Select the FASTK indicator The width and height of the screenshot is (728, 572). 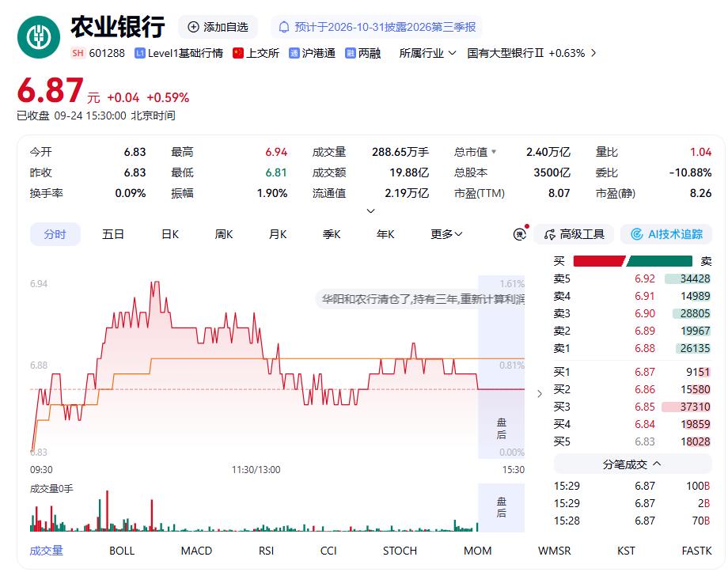696,551
